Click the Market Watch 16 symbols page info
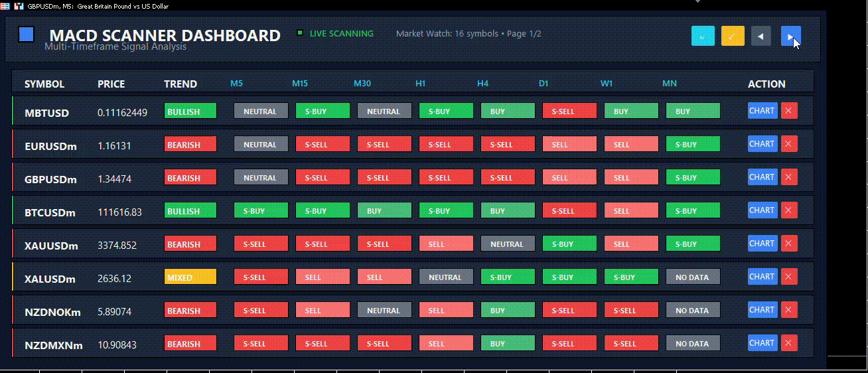 click(469, 33)
